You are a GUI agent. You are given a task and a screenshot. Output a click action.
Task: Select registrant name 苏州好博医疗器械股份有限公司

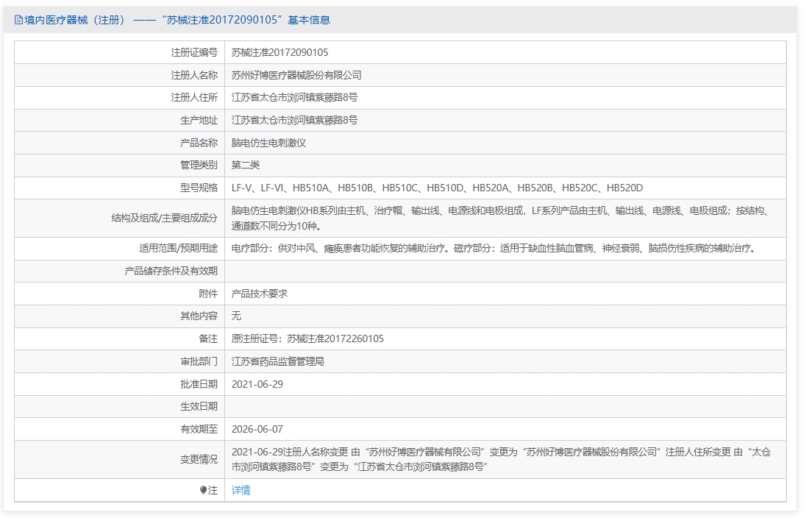pos(296,75)
